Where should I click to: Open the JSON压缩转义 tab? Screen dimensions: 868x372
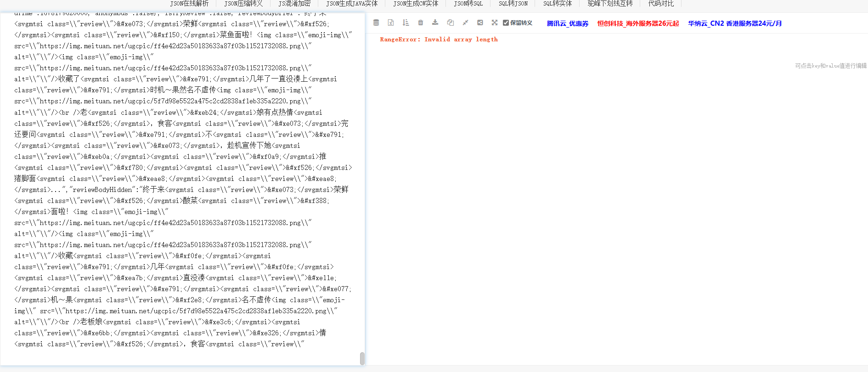click(243, 4)
